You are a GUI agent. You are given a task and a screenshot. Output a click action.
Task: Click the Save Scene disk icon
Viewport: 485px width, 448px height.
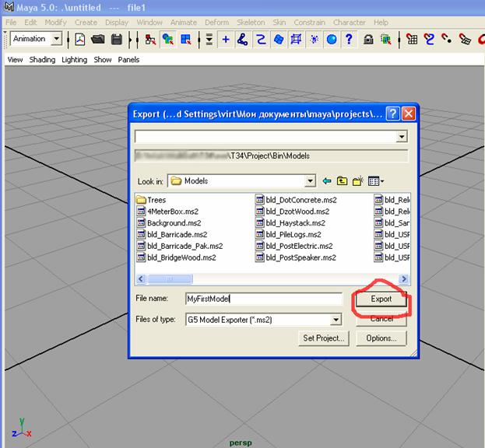pos(116,39)
